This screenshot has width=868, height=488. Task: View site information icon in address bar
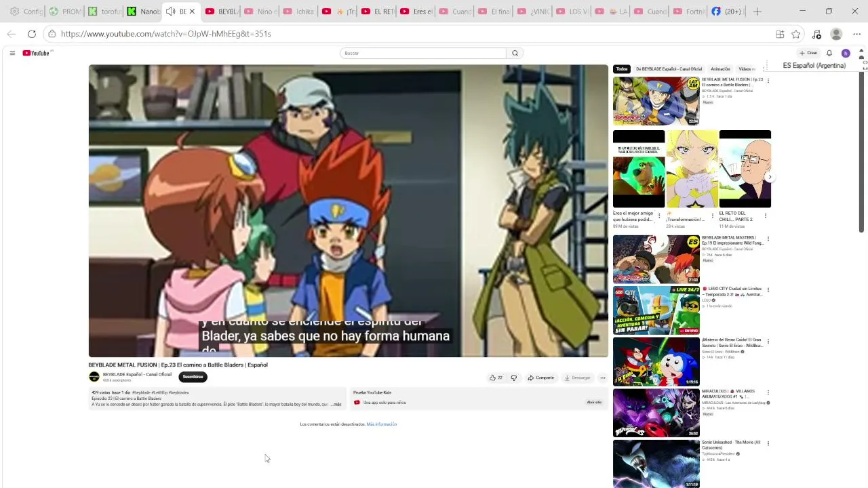tap(52, 34)
